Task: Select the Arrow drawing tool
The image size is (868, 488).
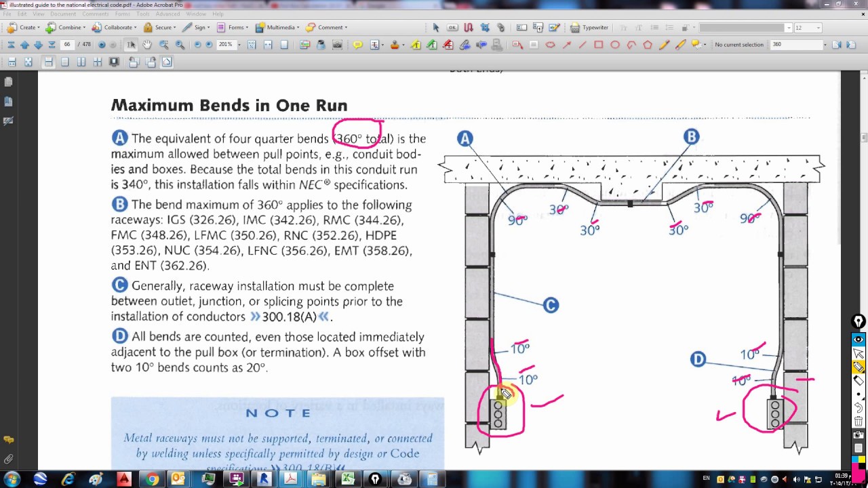Action: tap(566, 45)
